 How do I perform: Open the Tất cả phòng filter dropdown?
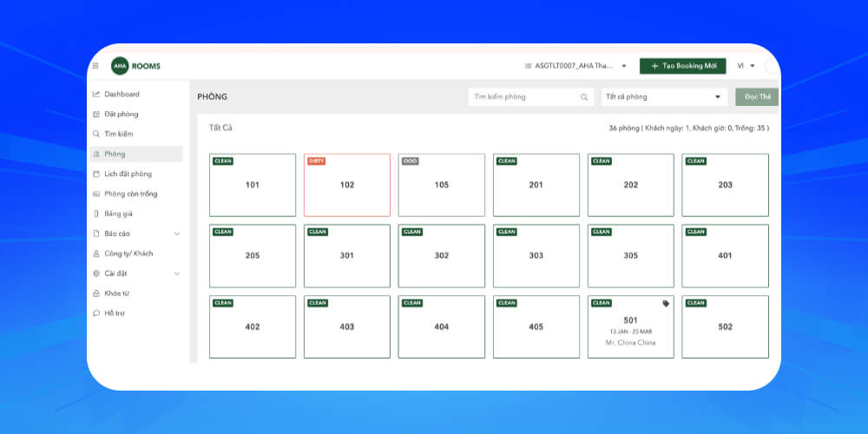[664, 97]
